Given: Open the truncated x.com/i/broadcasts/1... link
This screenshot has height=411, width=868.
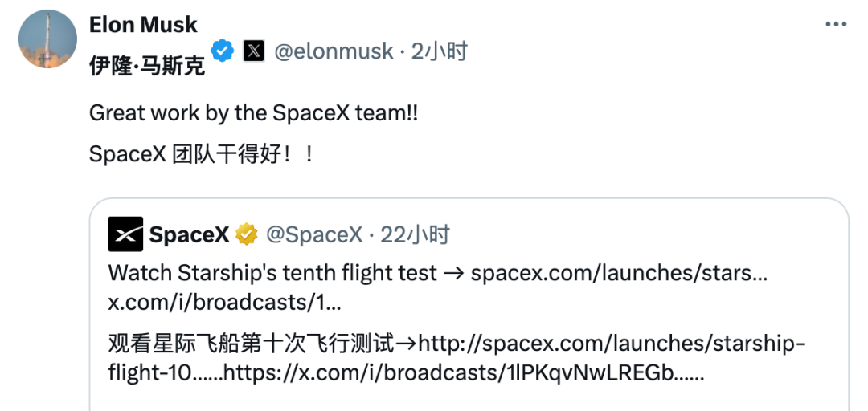Looking at the screenshot, I should tap(224, 303).
